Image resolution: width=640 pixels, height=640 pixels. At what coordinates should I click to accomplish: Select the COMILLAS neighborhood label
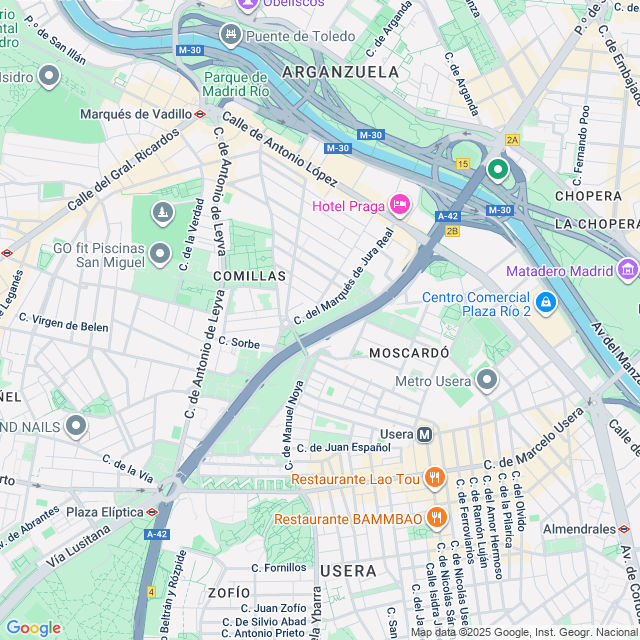(x=250, y=276)
